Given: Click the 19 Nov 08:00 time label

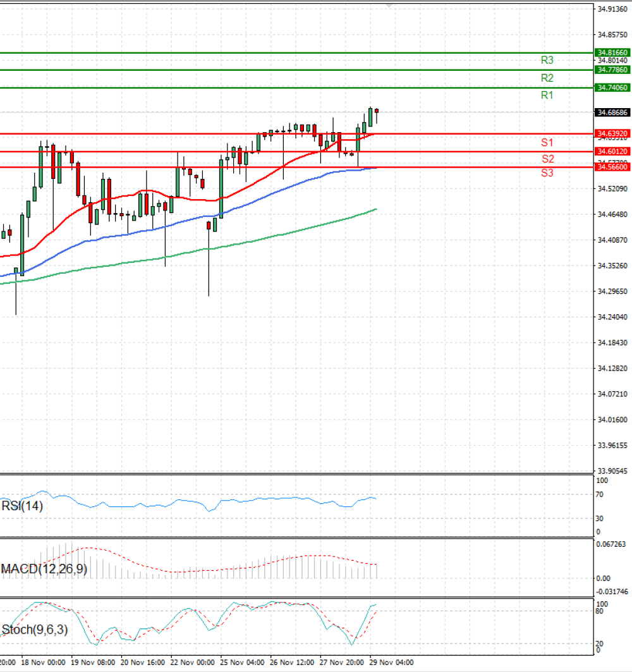Looking at the screenshot, I should pos(93,663).
